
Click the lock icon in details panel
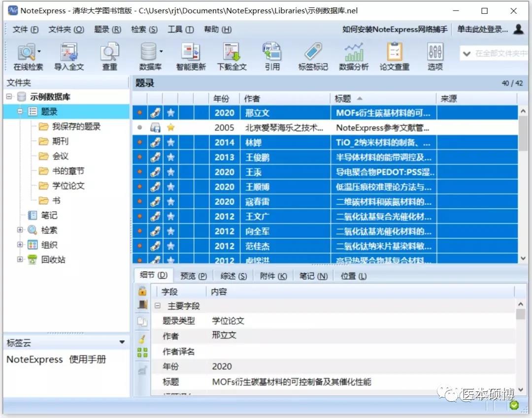(x=142, y=291)
